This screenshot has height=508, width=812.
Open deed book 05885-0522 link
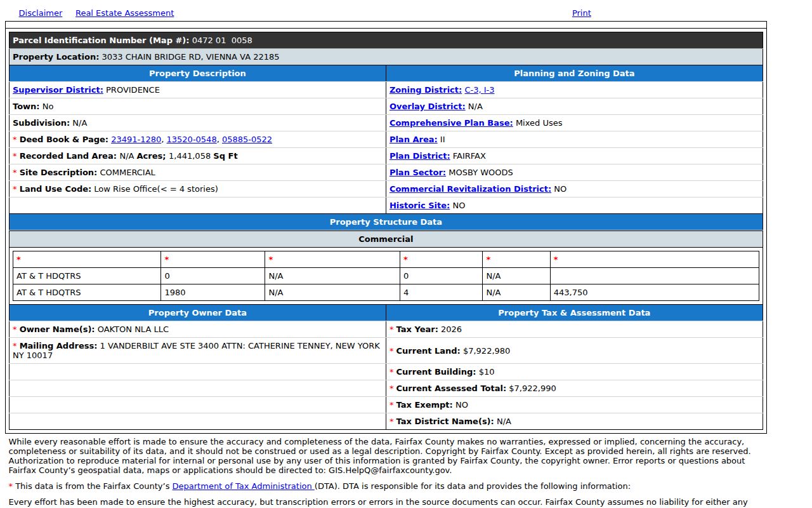pos(247,139)
